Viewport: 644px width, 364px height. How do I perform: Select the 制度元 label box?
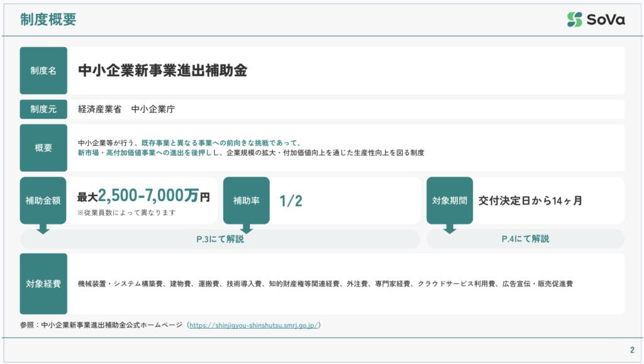coord(43,109)
